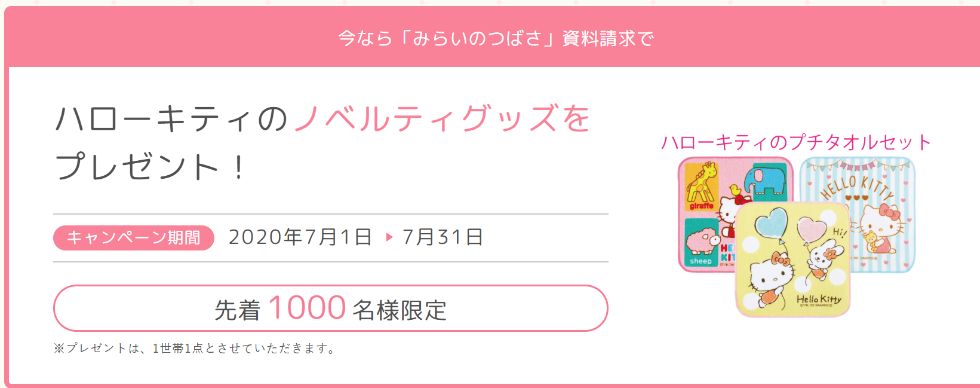
Task: Click the ハローキティのプチタオルセット caption
Action: coord(796,142)
